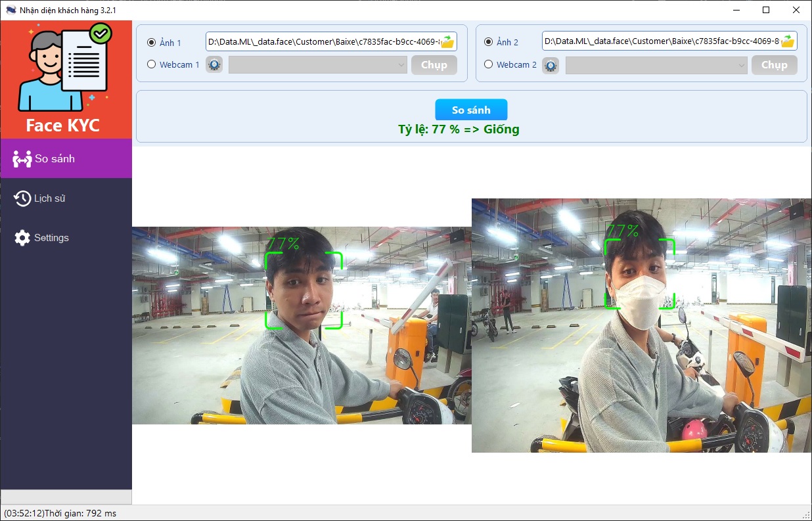812x521 pixels.
Task: Click the Lịch sử history clock icon
Action: [22, 198]
